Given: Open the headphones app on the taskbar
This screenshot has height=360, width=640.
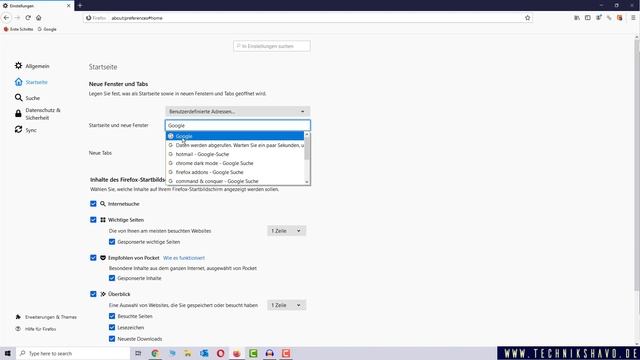Looking at the screenshot, I should tap(269, 353).
